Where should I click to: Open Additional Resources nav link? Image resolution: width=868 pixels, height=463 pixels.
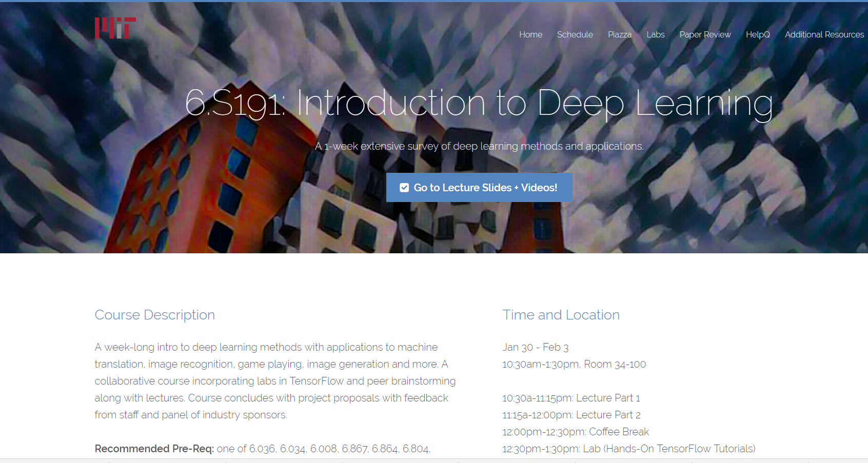tap(824, 34)
